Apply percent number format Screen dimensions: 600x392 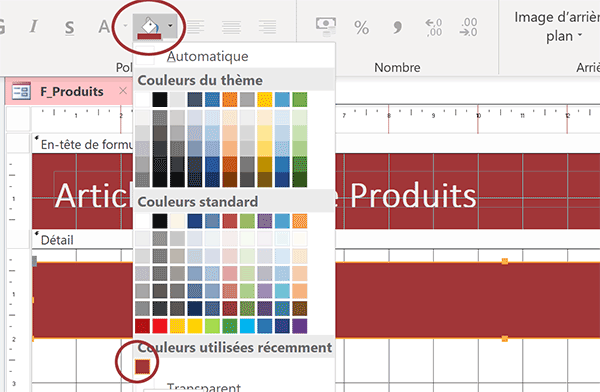(x=362, y=28)
